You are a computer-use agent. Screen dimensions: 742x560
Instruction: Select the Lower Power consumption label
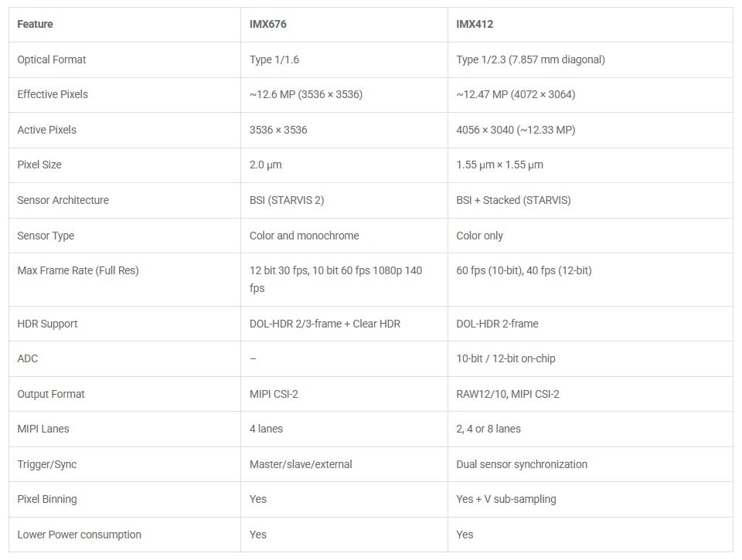79,535
